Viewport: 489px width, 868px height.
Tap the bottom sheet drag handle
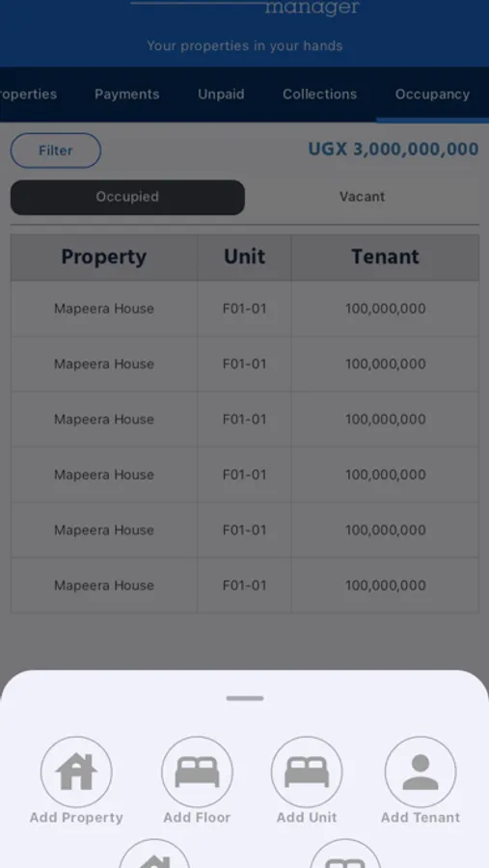(245, 698)
